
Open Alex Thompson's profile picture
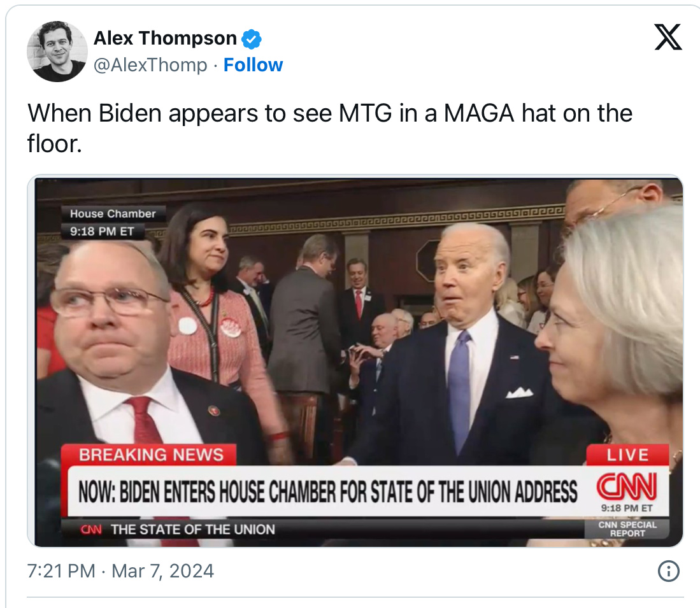click(57, 52)
